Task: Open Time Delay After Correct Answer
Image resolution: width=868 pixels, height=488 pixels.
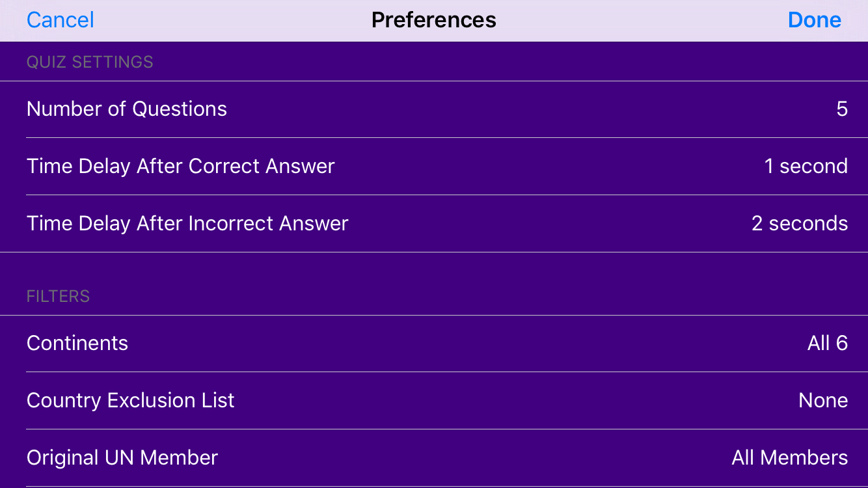Action: [x=434, y=167]
